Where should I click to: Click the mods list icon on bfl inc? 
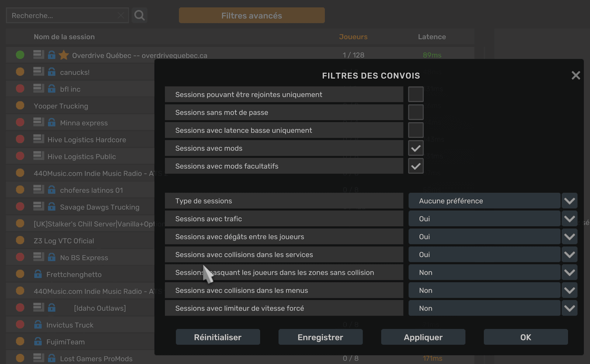tap(38, 88)
